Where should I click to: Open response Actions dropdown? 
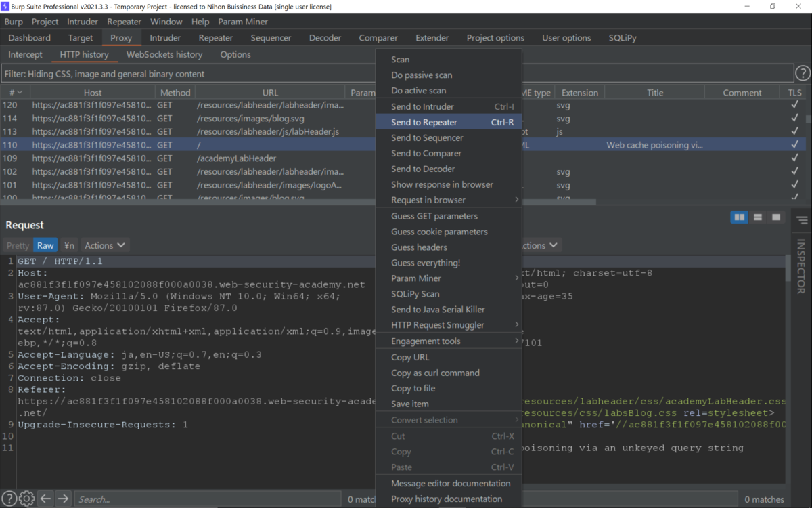(542, 245)
